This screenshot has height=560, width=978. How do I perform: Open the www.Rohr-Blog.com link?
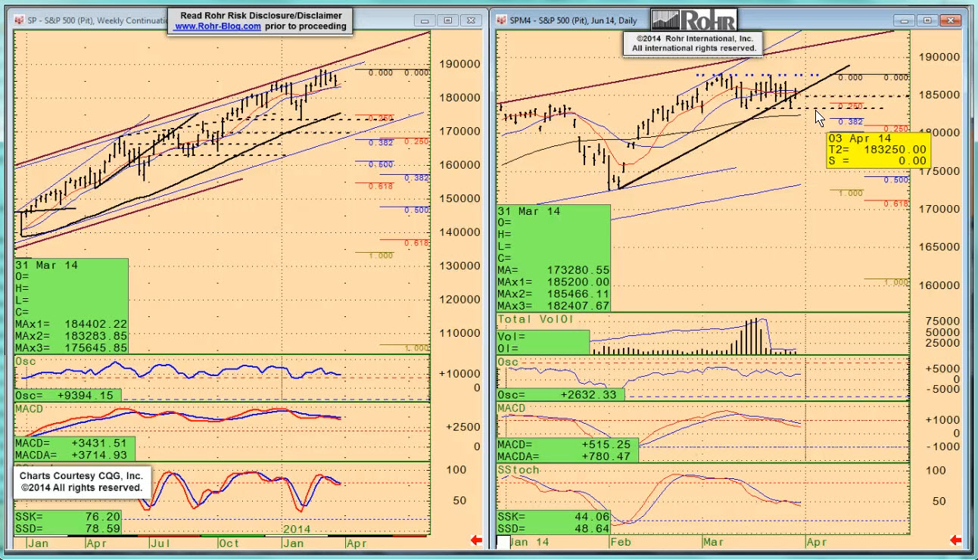[218, 26]
